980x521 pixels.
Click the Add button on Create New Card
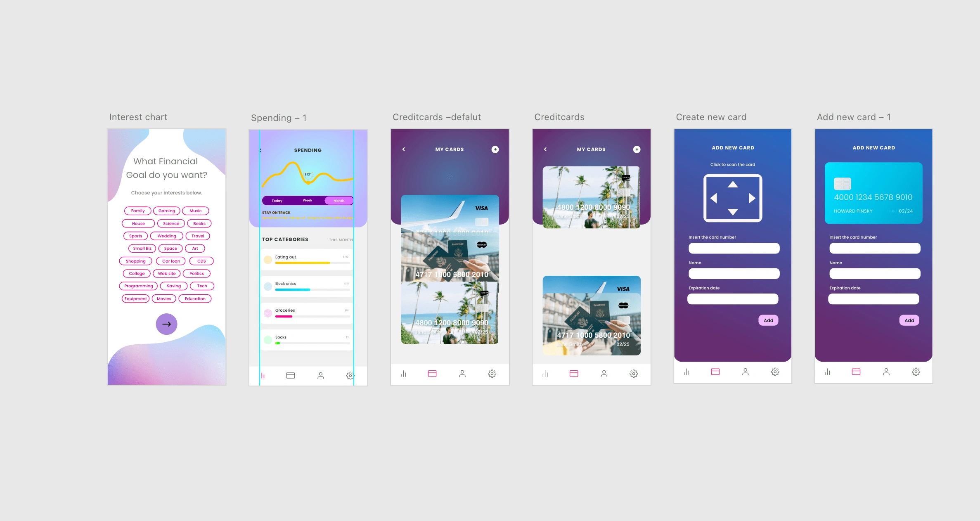769,320
